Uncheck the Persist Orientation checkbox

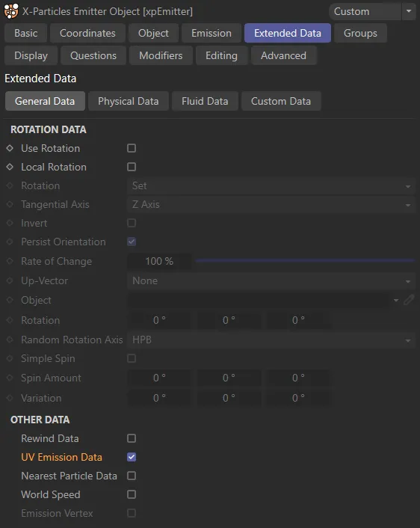click(132, 242)
